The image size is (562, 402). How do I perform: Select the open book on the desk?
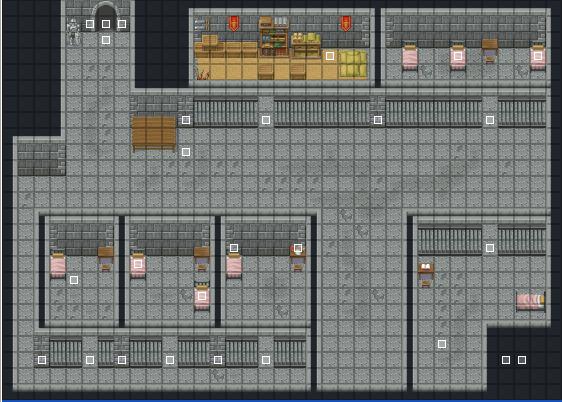pos(426,267)
